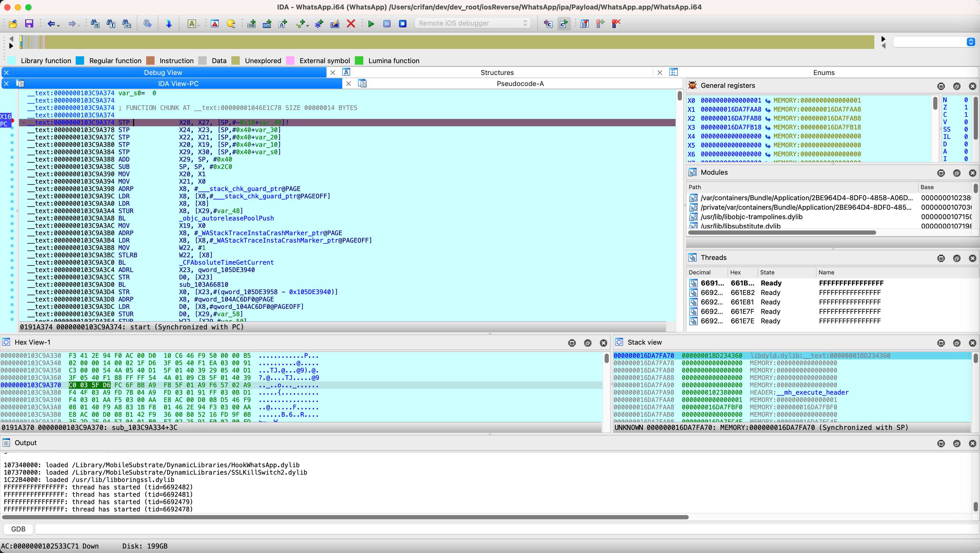Image resolution: width=980 pixels, height=553 pixels.
Task: Open a file with the folder icon
Action: tap(13, 24)
